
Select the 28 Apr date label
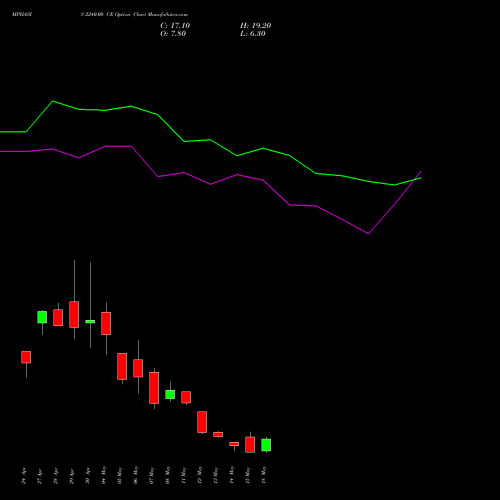pyautogui.click(x=56, y=476)
